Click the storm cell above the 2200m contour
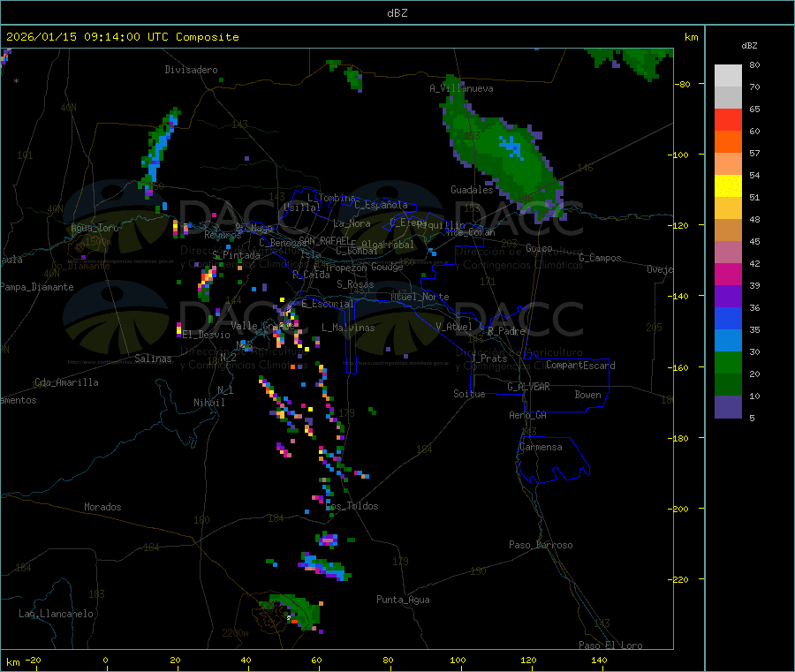Screen dimensions: 795x672 291,612
